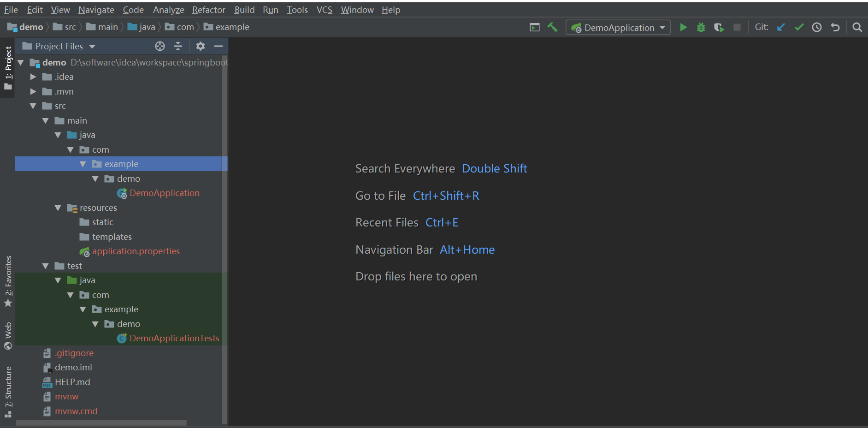Toggle the 1: Project side tab
The height and width of the screenshot is (428, 868).
8,68
